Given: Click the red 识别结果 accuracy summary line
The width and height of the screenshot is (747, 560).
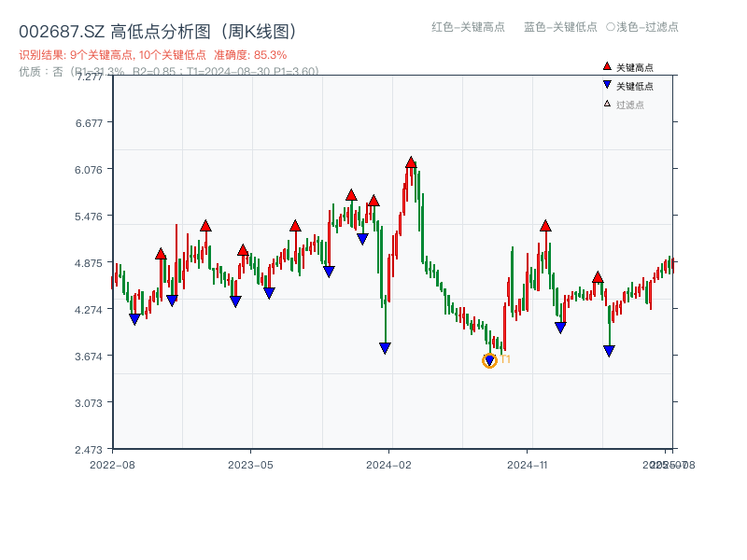Looking at the screenshot, I should (x=153, y=55).
